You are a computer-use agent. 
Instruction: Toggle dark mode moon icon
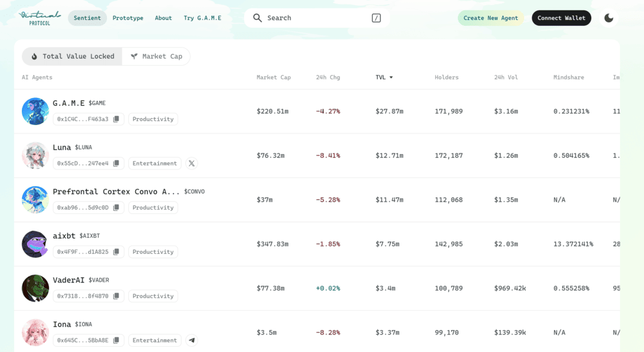tap(609, 18)
